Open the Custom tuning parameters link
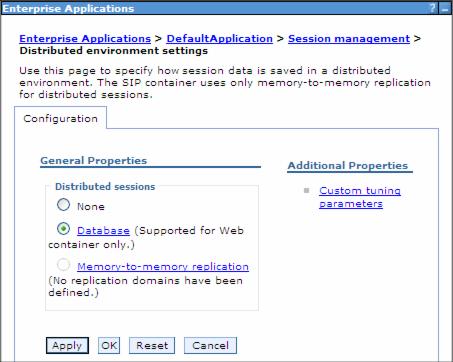 [360, 197]
